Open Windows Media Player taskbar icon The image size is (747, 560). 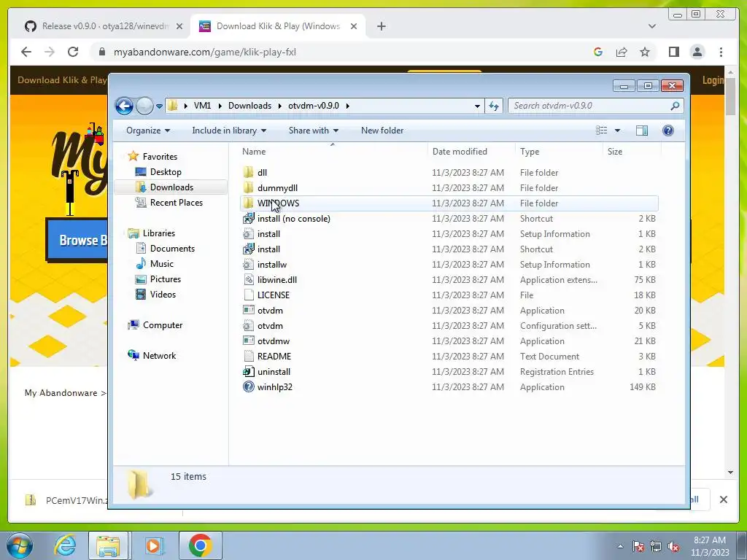point(154,545)
